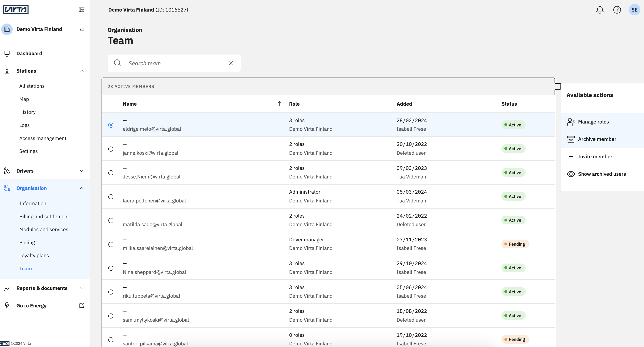This screenshot has width=644, height=347.
Task: Click the Search team input field
Action: [174, 63]
